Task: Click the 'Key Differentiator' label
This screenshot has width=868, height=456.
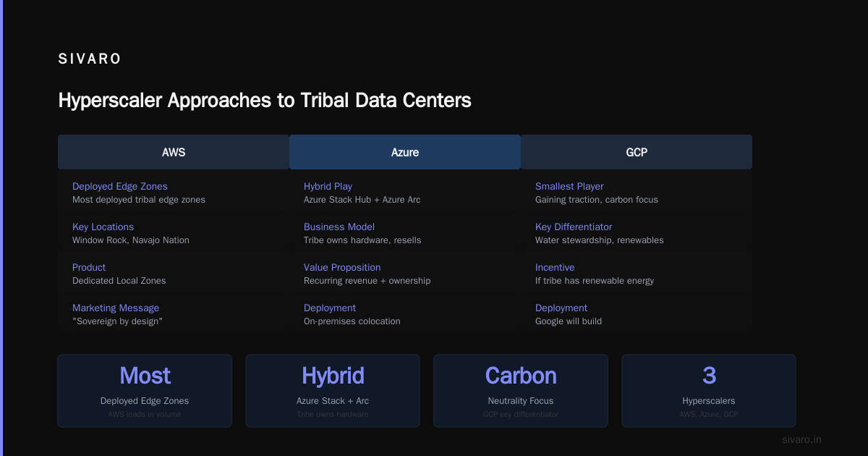Action: tap(574, 227)
